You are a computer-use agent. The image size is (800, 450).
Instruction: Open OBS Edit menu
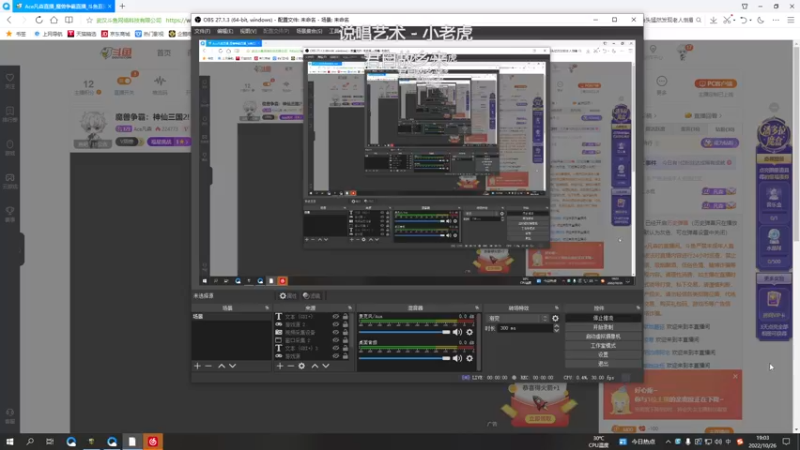[x=225, y=31]
